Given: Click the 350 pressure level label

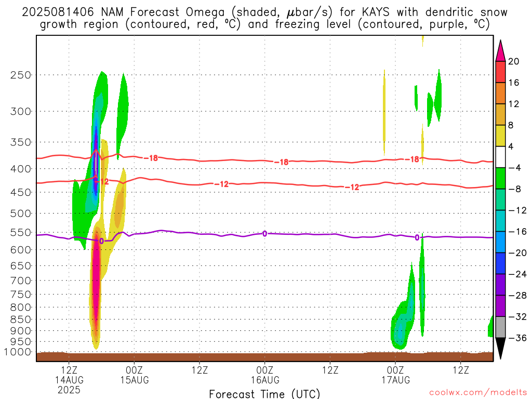Looking at the screenshot, I should click(x=21, y=142).
